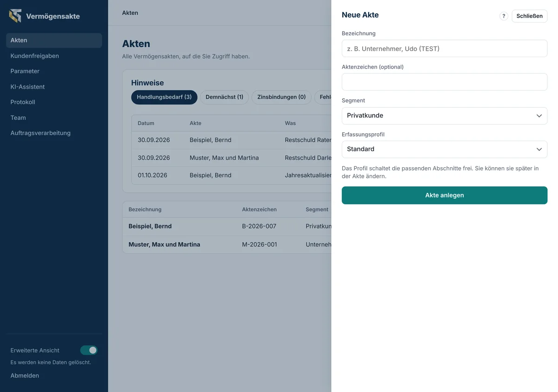Click the Bezeichnung column header
This screenshot has height=392, width=558.
click(x=145, y=209)
